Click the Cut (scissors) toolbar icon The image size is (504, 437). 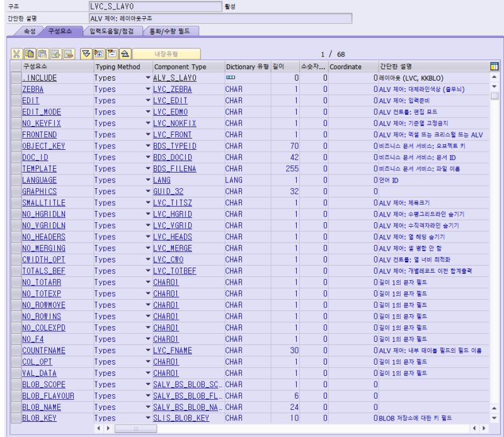pyautogui.click(x=17, y=54)
